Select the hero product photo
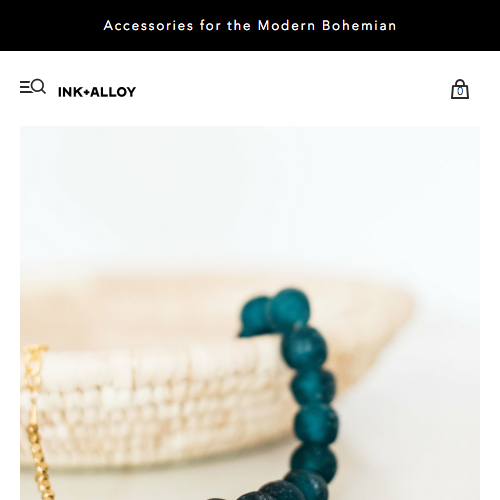The image size is (500, 500). coord(250,313)
